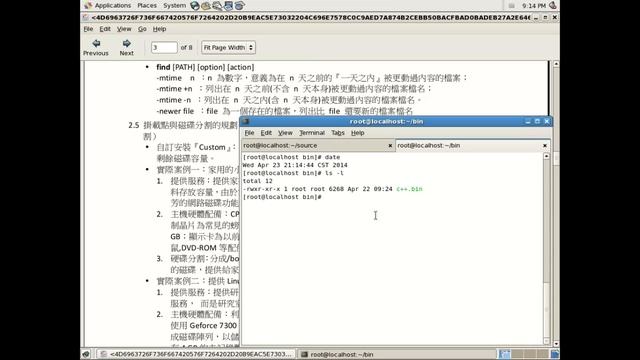Click the 9:14 PM clock

click(x=533, y=6)
